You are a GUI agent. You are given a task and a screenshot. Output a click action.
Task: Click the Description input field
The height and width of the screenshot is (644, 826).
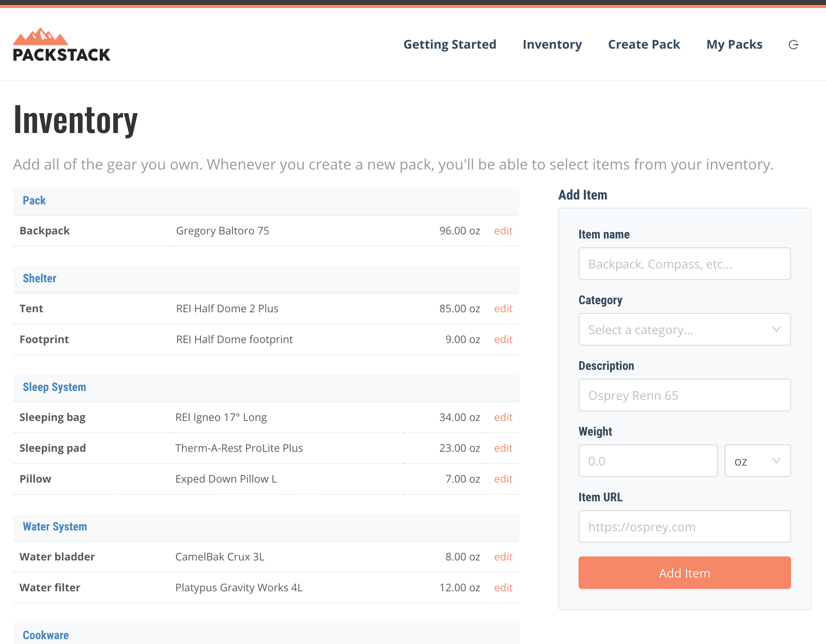pyautogui.click(x=684, y=395)
